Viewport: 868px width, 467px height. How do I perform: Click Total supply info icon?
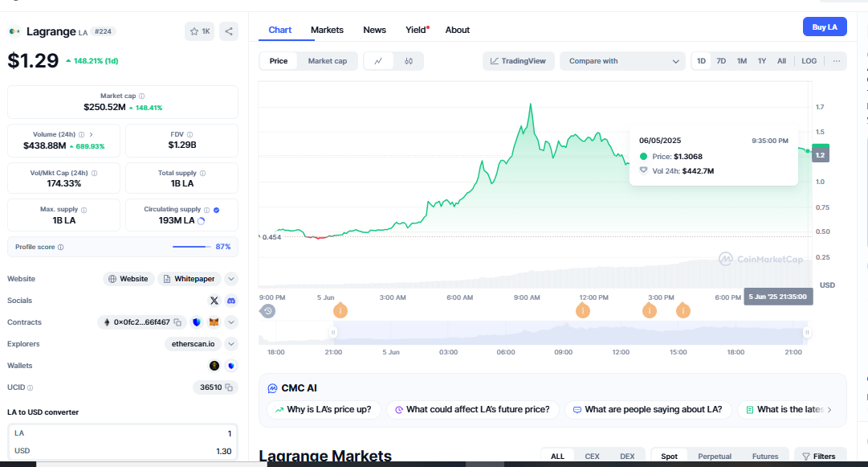click(202, 174)
